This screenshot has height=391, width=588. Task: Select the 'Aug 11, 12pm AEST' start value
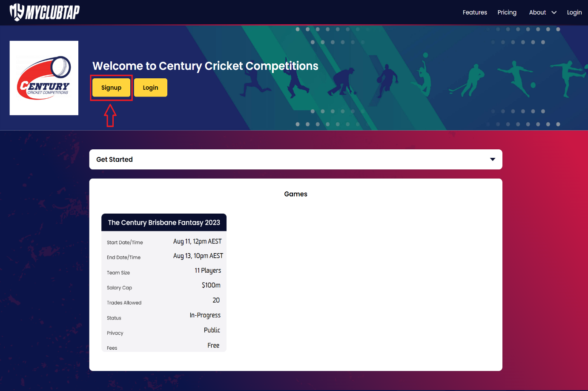(x=197, y=241)
